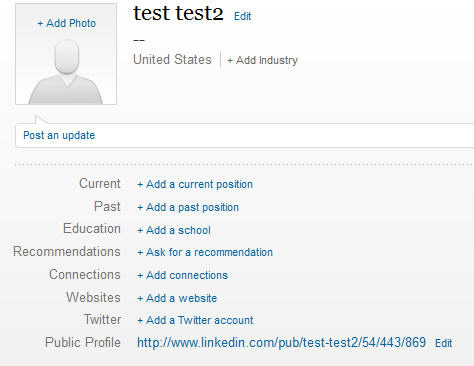Click Add Industry link
474x366 pixels.
click(262, 60)
